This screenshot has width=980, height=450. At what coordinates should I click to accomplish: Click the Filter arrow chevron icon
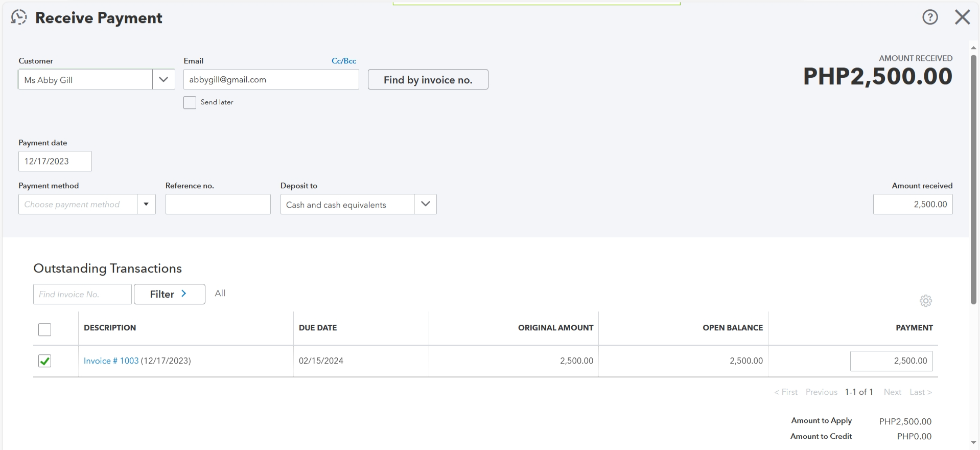click(184, 294)
